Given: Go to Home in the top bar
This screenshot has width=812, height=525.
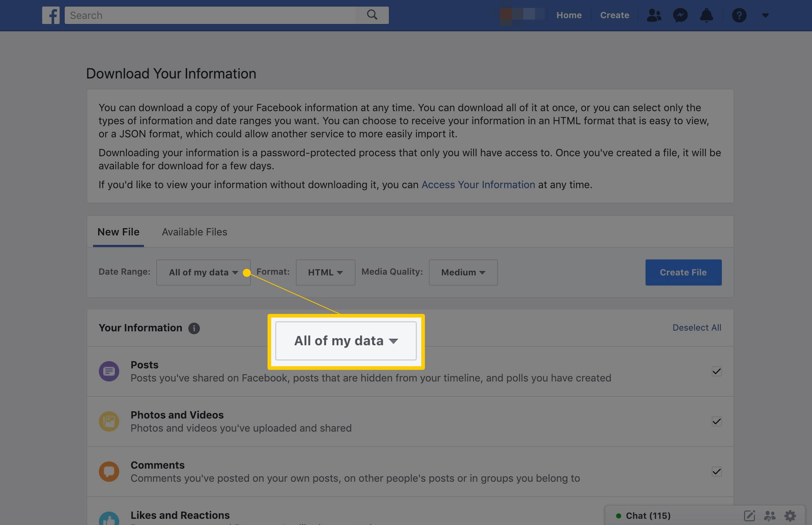Looking at the screenshot, I should point(569,15).
